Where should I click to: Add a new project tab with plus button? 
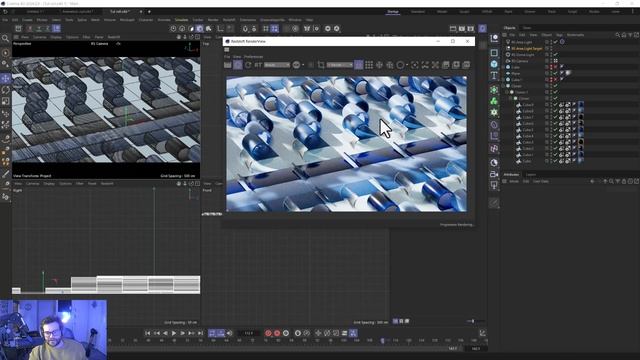[x=149, y=12]
